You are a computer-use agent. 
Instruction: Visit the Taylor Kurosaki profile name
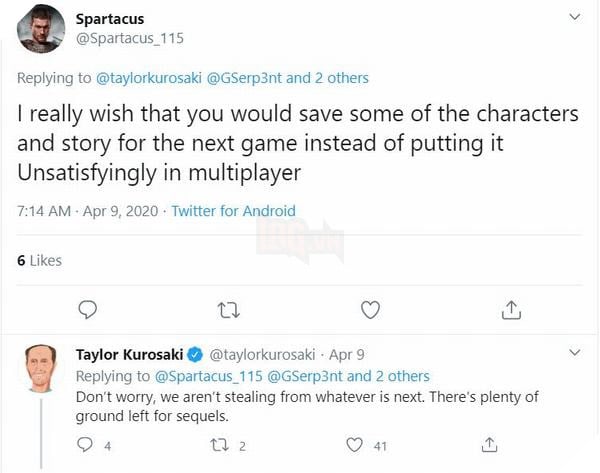(130, 354)
